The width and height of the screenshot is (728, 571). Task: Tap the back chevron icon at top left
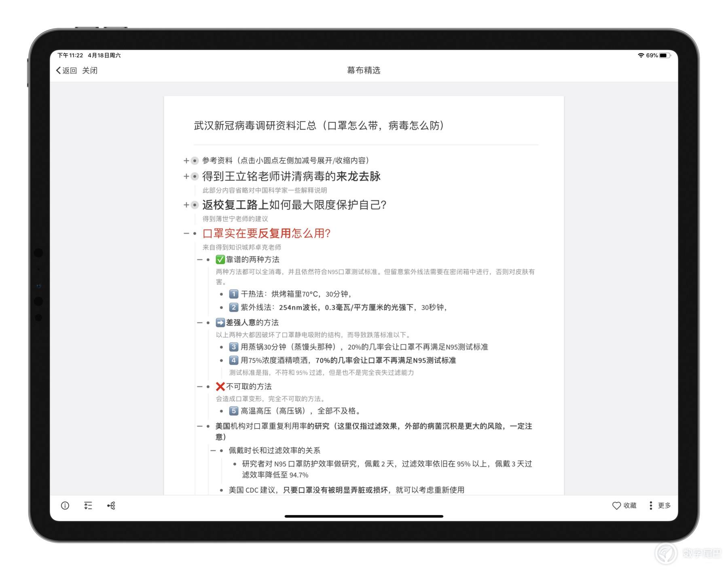click(58, 70)
